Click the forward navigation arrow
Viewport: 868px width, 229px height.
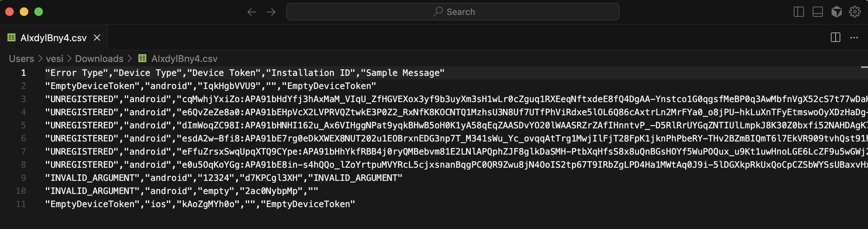click(x=271, y=11)
